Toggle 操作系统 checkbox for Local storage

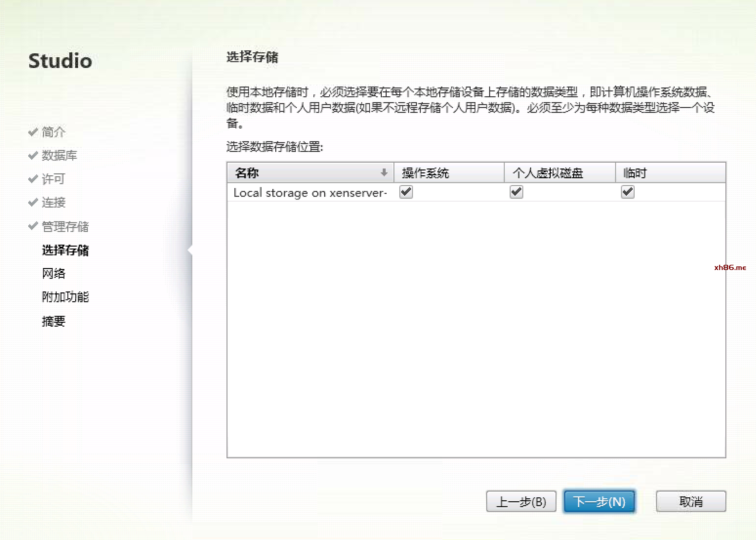[x=406, y=192]
